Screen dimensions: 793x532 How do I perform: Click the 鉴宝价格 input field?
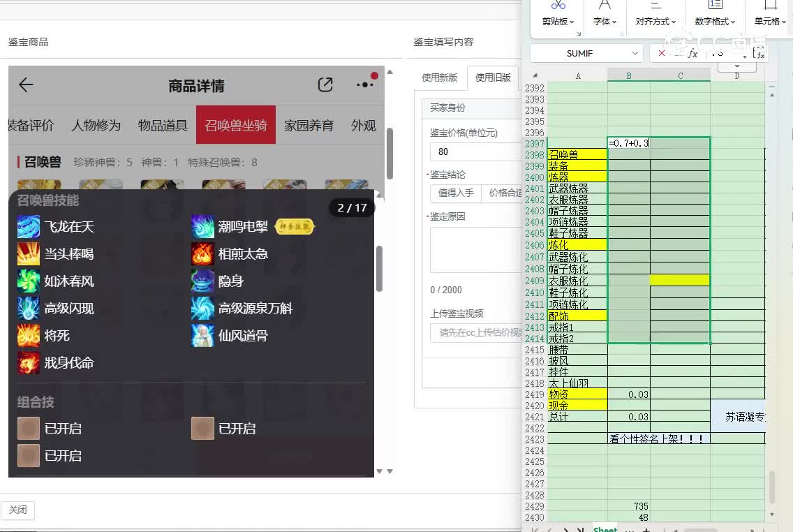tap(475, 152)
